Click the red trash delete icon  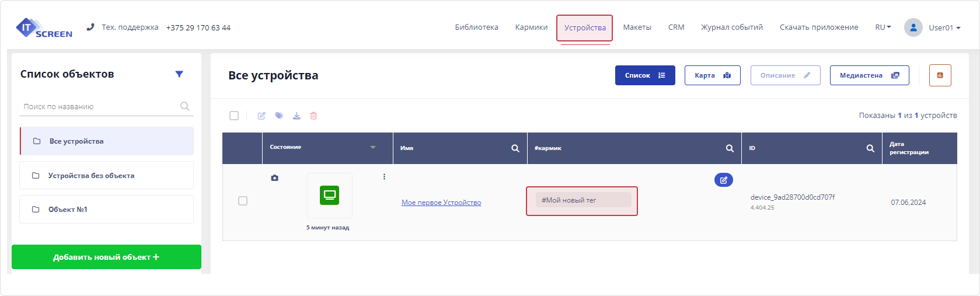pos(313,116)
